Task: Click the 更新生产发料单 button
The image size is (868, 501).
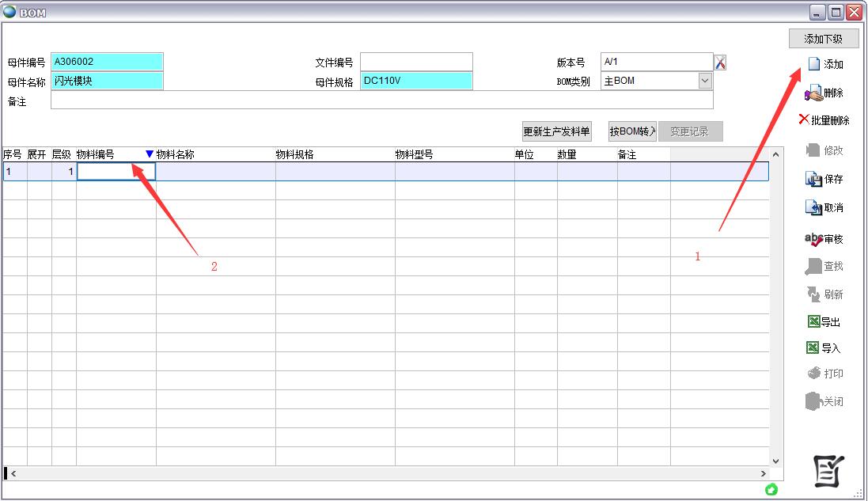Action: tap(557, 132)
